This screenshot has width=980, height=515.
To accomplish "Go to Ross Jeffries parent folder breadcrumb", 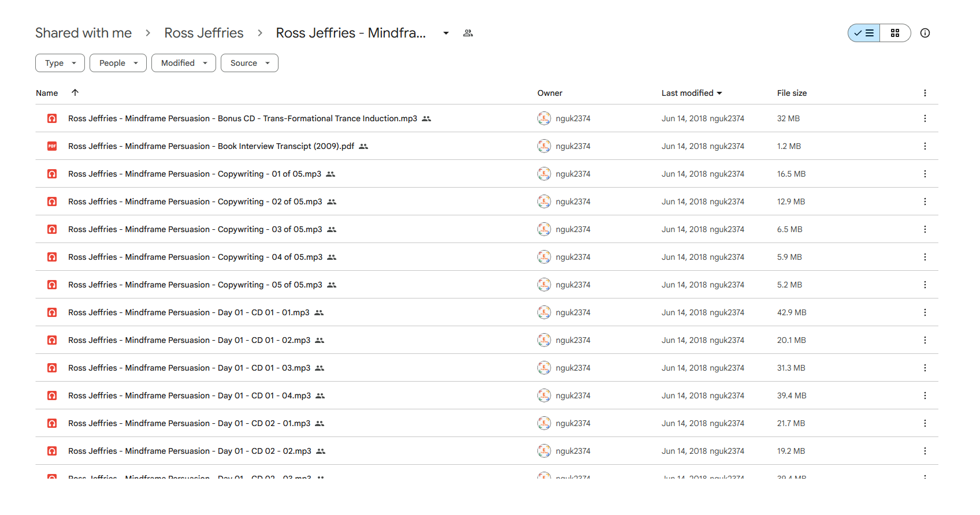I will pos(204,33).
